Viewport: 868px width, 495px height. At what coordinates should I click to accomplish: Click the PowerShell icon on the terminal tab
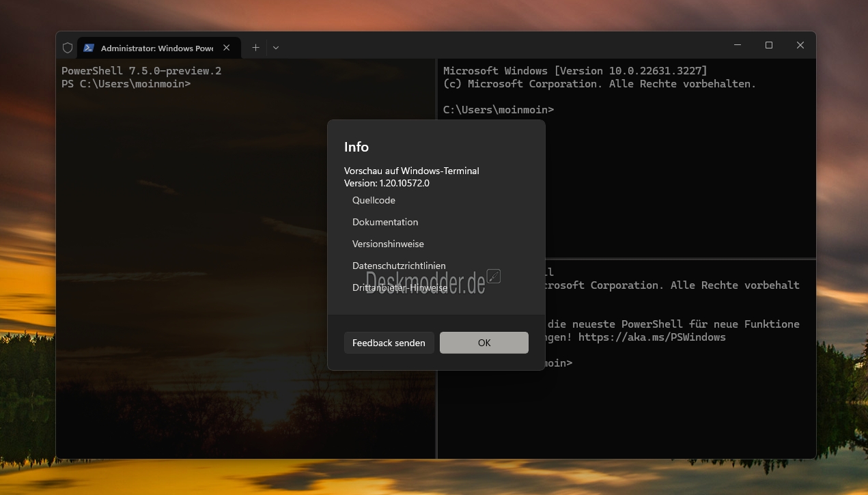tap(89, 48)
